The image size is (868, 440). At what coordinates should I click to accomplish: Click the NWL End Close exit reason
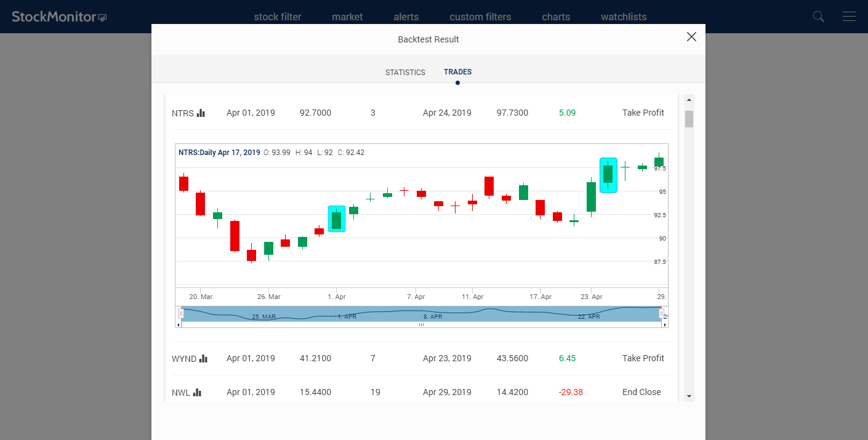coord(641,392)
